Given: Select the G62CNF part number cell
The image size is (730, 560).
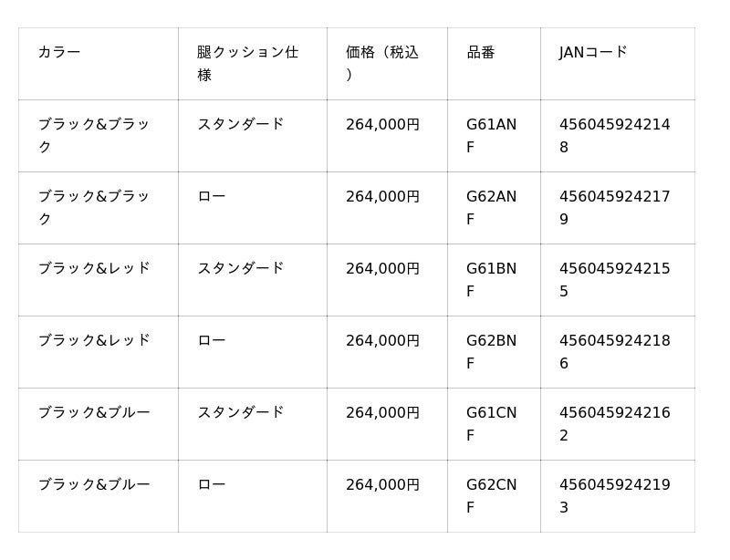Looking at the screenshot, I should tap(491, 496).
